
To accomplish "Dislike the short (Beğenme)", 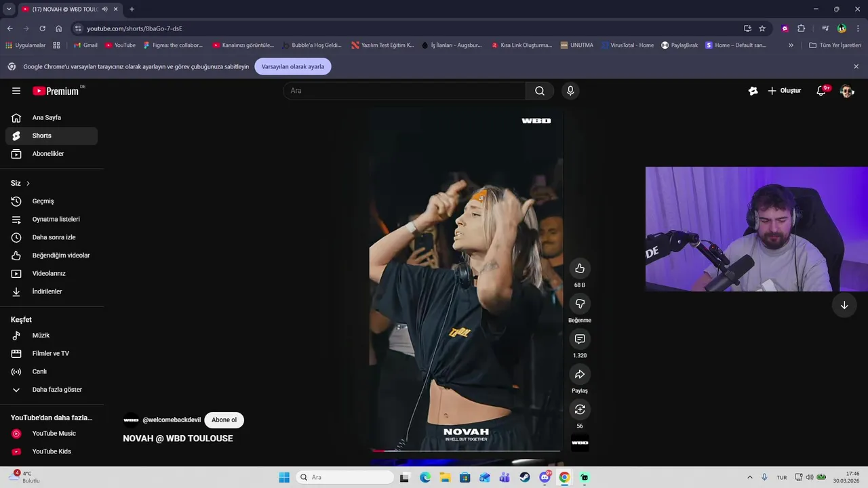I will 580,304.
